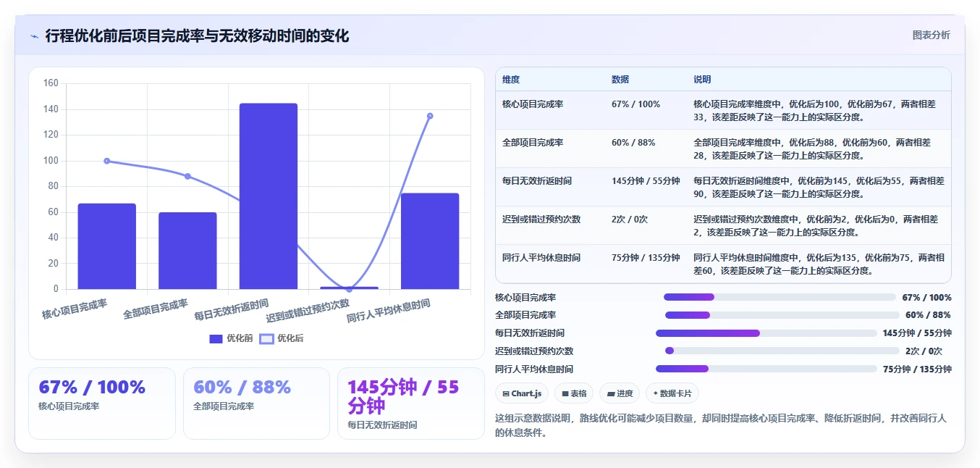
Task: Click the tall 每日无效折返时间 bar
Action: click(269, 196)
